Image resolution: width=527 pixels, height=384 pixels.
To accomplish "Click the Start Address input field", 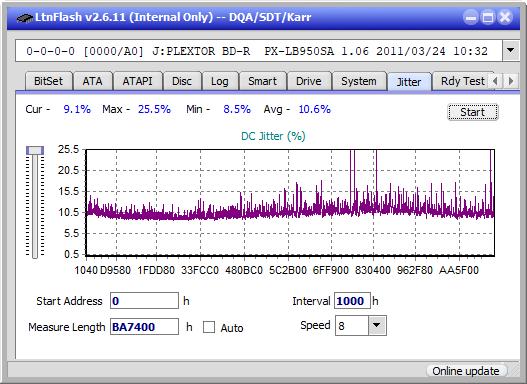I will 144,301.
